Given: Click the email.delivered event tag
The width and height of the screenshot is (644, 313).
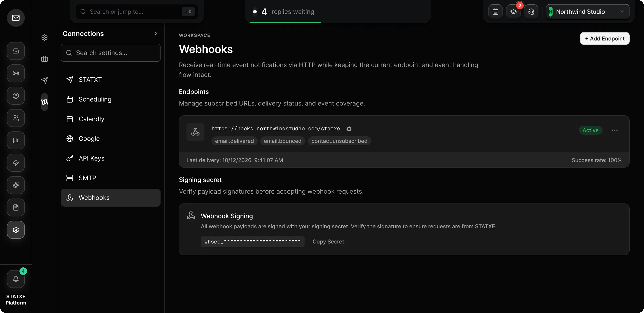Looking at the screenshot, I should click(234, 141).
